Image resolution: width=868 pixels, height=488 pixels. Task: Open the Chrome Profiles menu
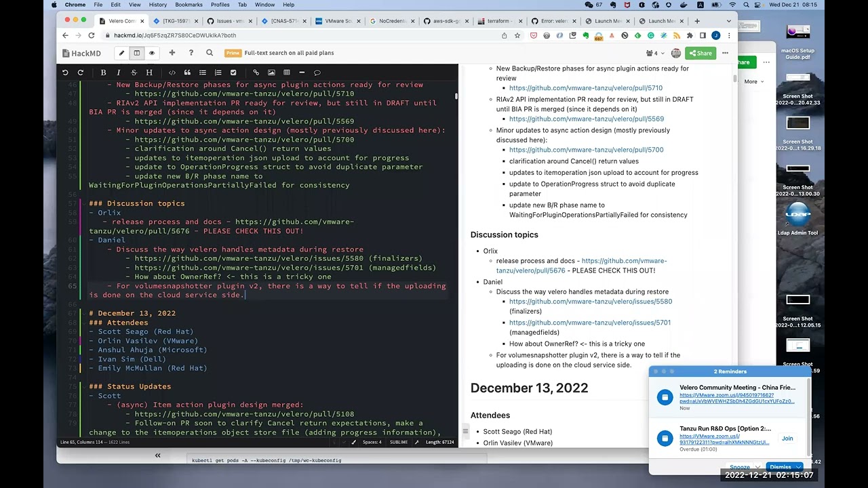point(220,5)
